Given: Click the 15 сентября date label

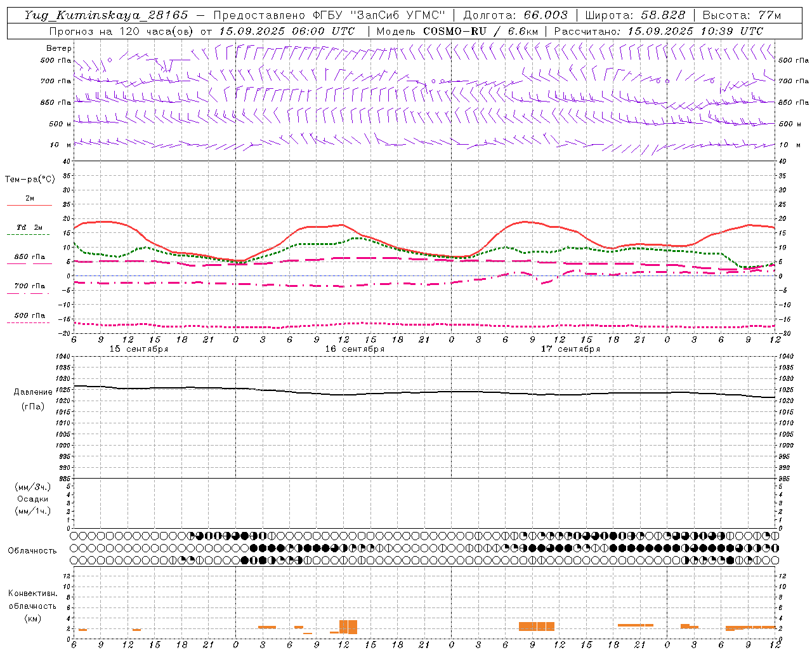Looking at the screenshot, I should 139,349.
